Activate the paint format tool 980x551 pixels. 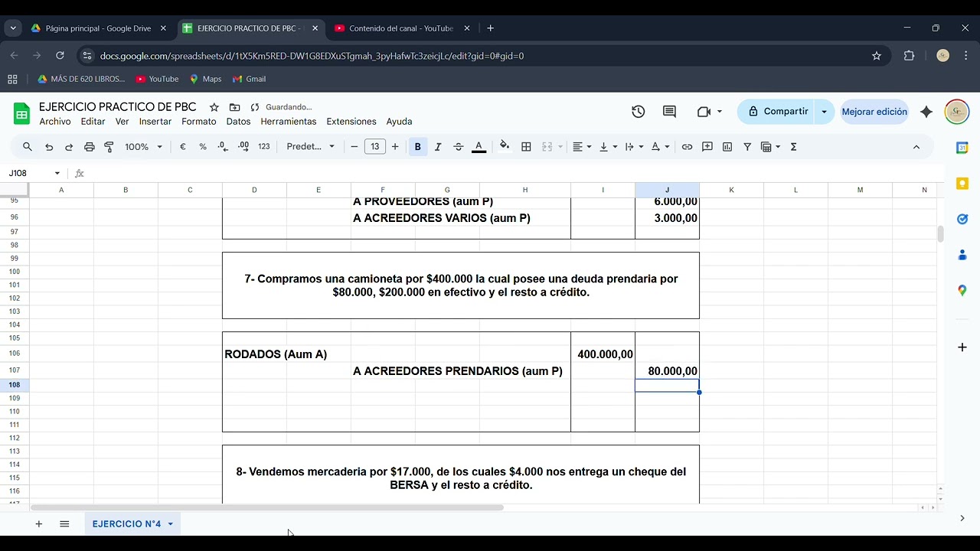click(109, 147)
